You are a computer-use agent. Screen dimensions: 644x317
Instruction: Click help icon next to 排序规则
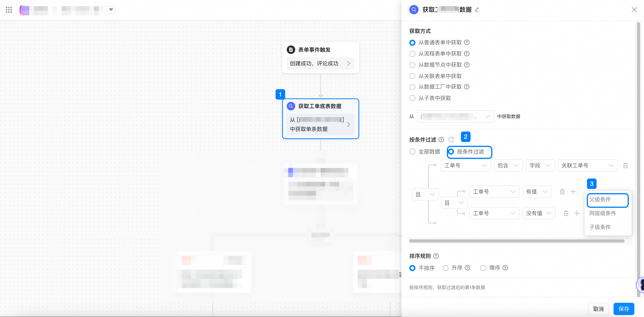[x=436, y=256]
